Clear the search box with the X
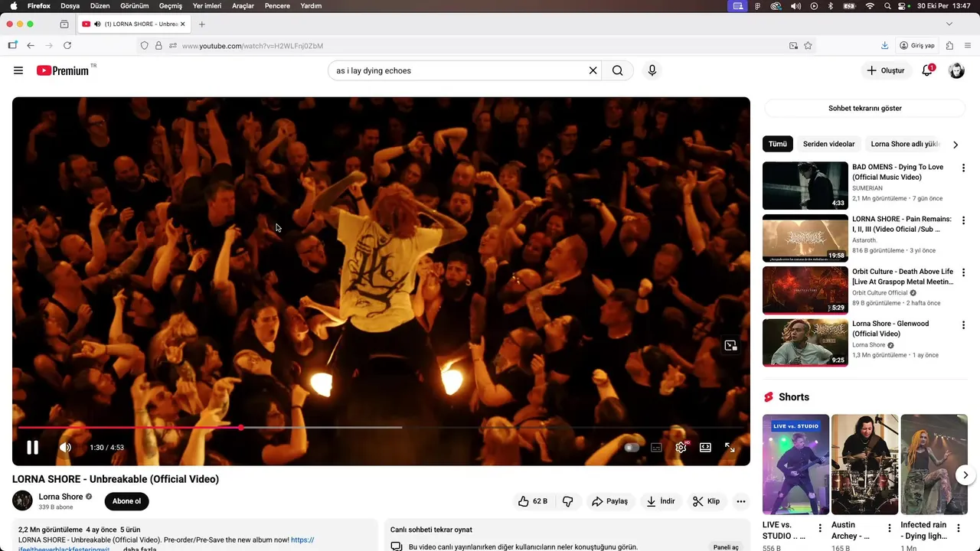Screen dimensions: 980x551 (x=593, y=70)
